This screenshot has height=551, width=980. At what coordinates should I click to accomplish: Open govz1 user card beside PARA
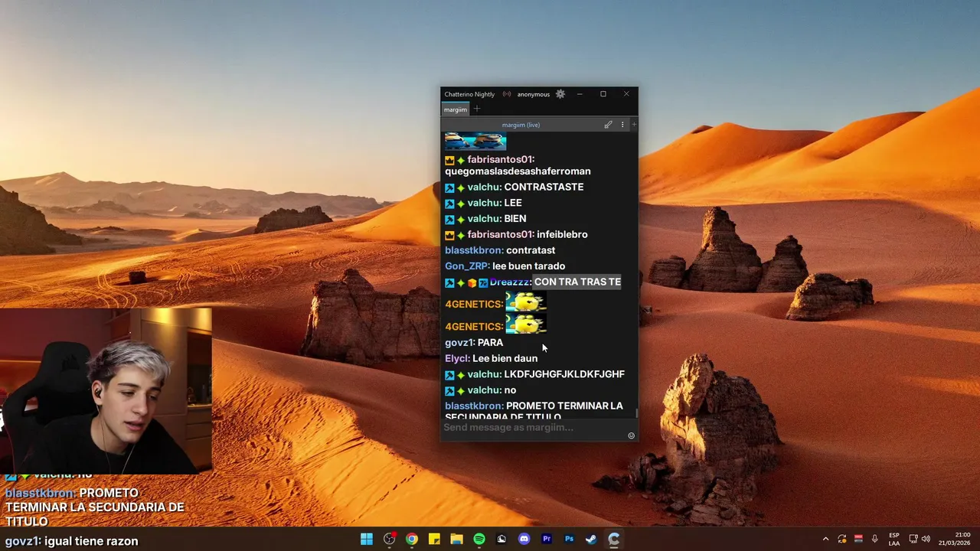pos(459,343)
